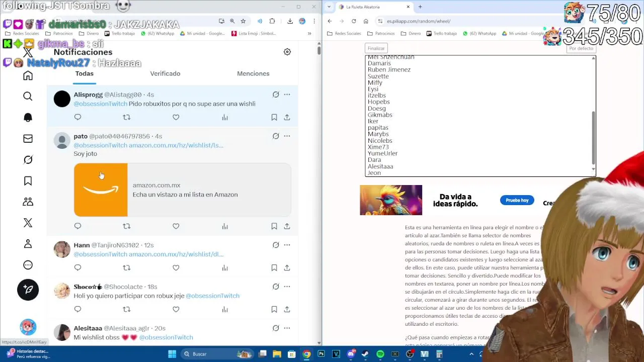Open more options for Alisprogg's post
The height and width of the screenshot is (362, 644).
(287, 95)
